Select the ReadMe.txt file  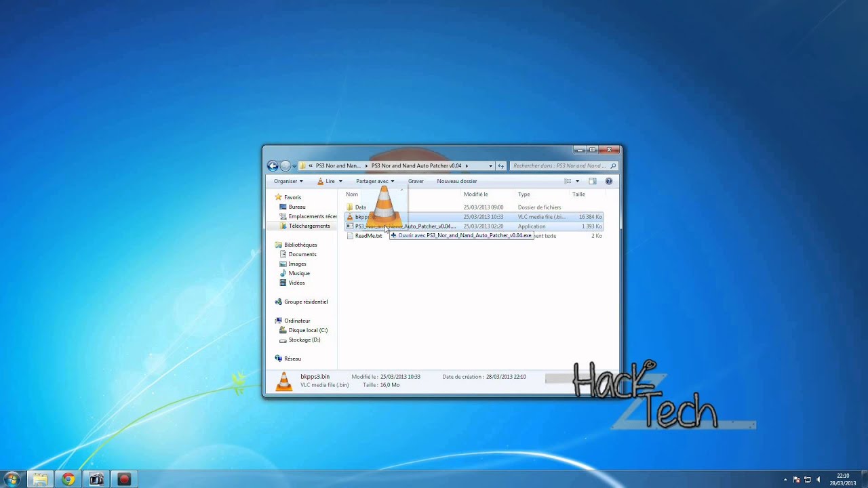pos(368,236)
